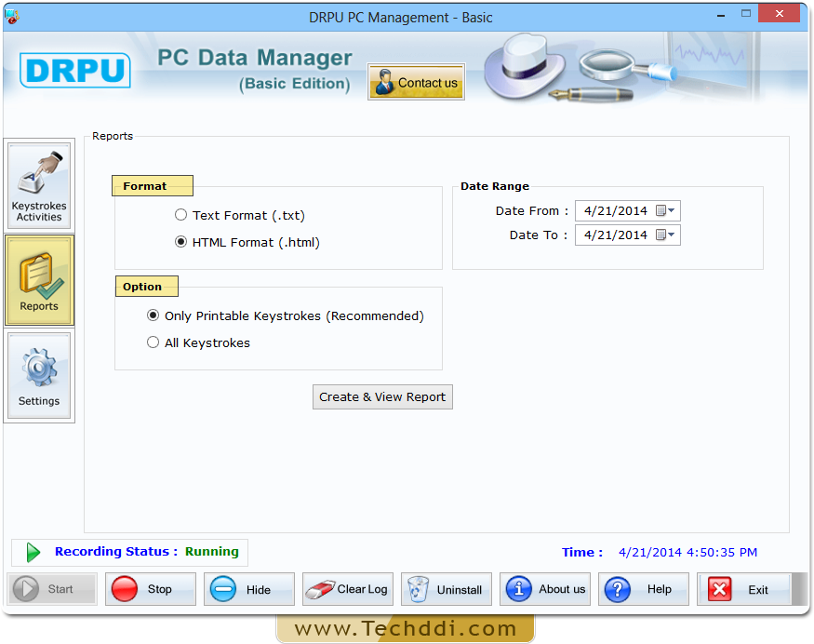Close the DRPU PC Management window
Screen dimensions: 814x644
779,14
